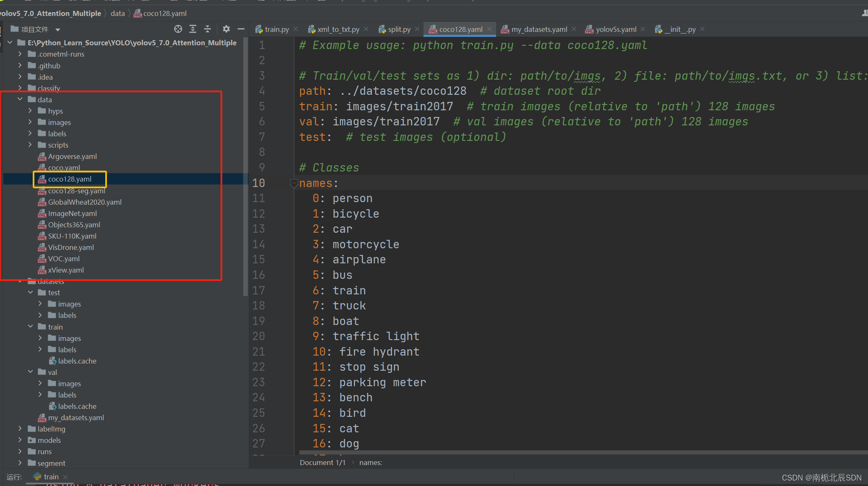Select the labelImg folder
The height and width of the screenshot is (486, 868).
point(51,429)
